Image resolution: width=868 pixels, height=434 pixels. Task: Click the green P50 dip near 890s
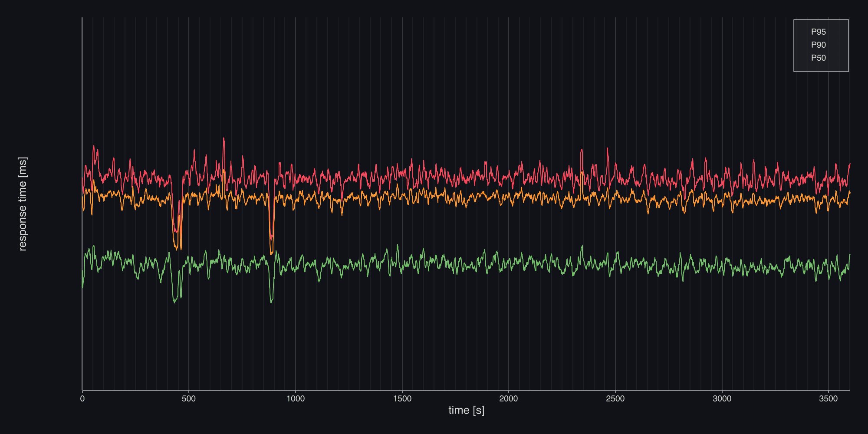tap(271, 301)
